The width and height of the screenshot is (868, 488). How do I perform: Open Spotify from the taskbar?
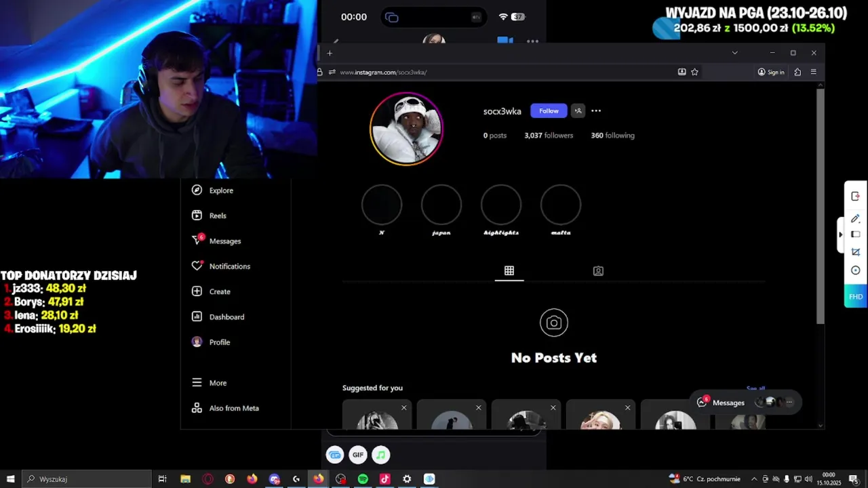coord(363,479)
